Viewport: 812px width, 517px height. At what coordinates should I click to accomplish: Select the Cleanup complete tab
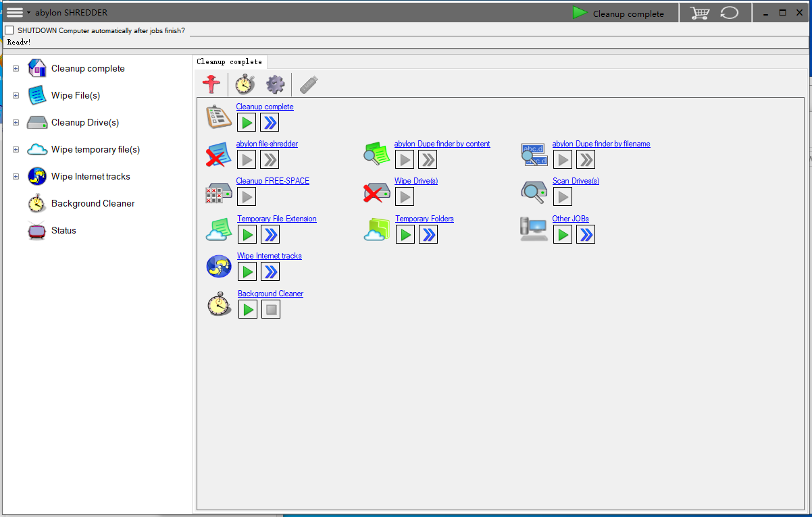[230, 61]
